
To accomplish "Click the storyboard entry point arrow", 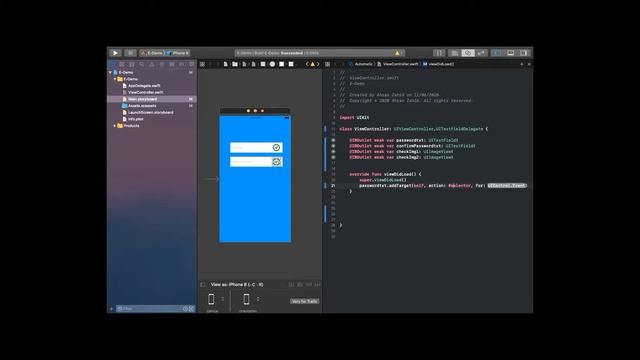I will tap(211, 179).
